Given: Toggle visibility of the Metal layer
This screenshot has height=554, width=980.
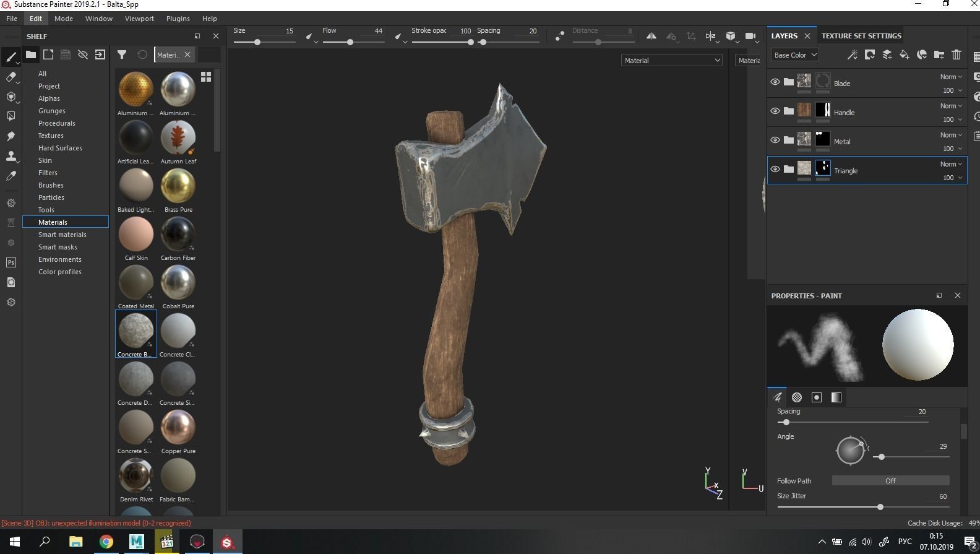Looking at the screenshot, I should tap(775, 140).
